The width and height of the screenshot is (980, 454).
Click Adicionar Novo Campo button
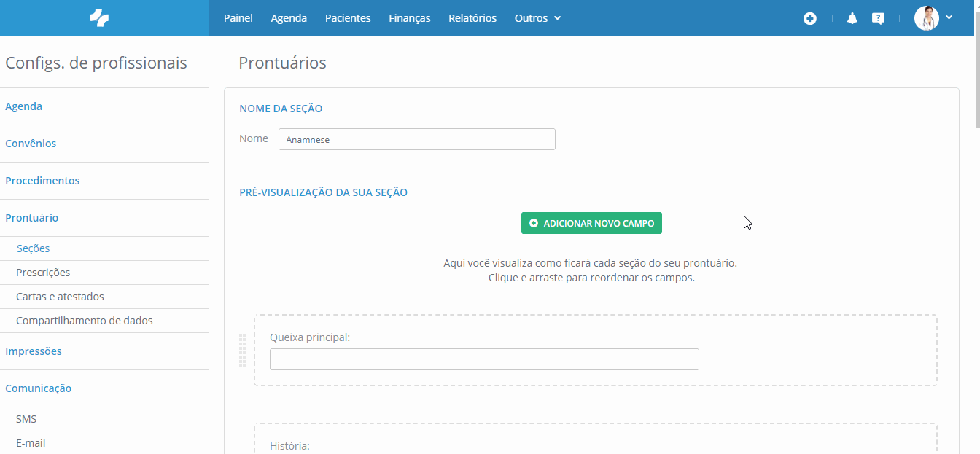coord(591,223)
